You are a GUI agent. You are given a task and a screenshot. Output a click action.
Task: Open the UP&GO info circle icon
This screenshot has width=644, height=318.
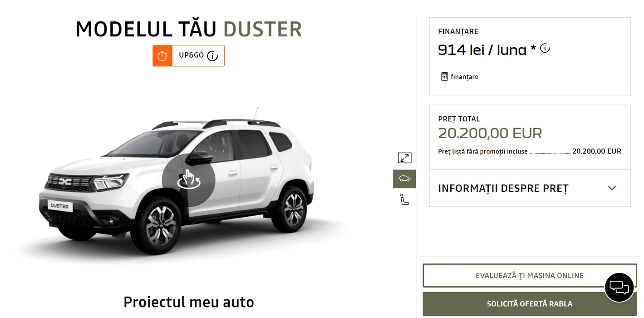point(212,56)
